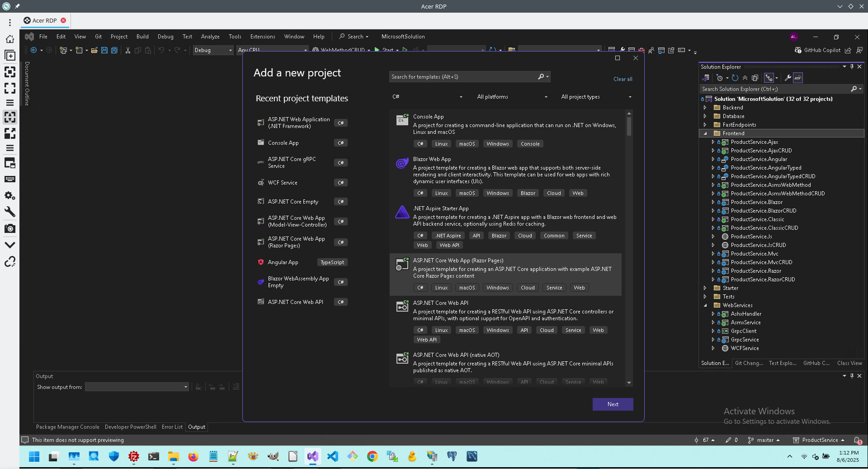The height and width of the screenshot is (469, 868).
Task: Select the ProductService.AngularTypedCRUD project
Action: point(773,176)
